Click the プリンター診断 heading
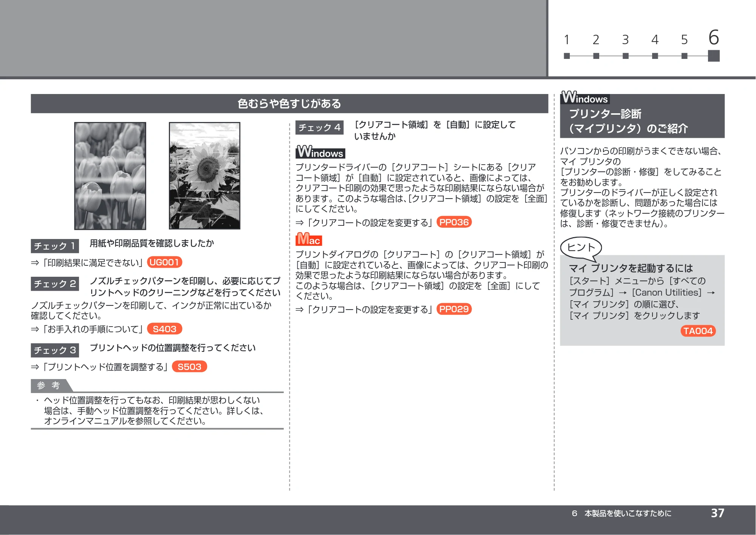 (605, 114)
